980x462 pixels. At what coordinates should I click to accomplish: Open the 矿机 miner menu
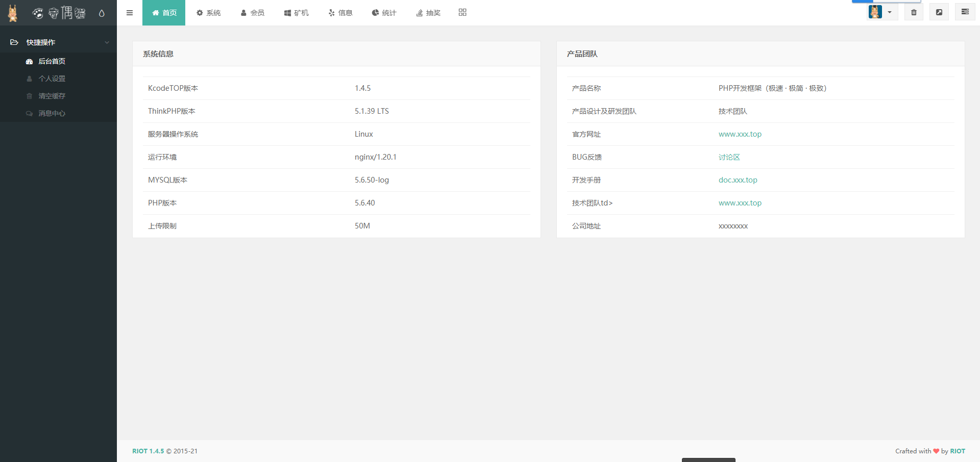pos(296,13)
